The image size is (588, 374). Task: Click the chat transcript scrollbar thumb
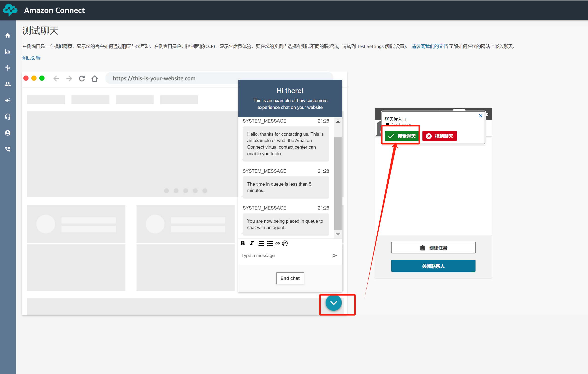click(x=338, y=183)
